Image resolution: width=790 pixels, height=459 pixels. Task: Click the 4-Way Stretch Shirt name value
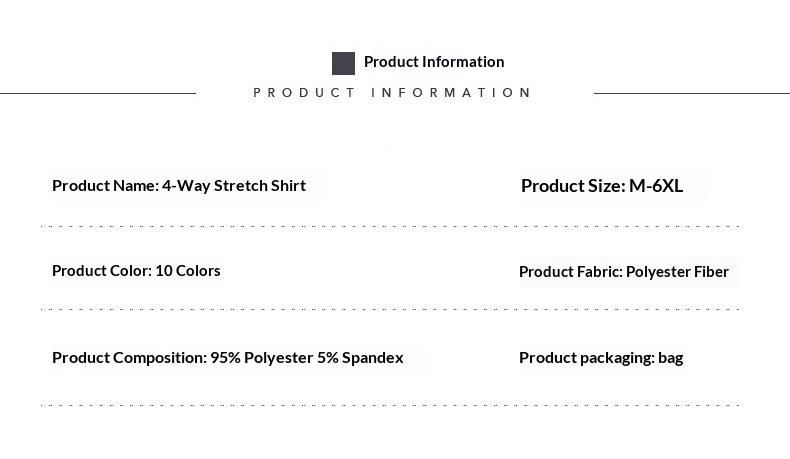pos(234,186)
